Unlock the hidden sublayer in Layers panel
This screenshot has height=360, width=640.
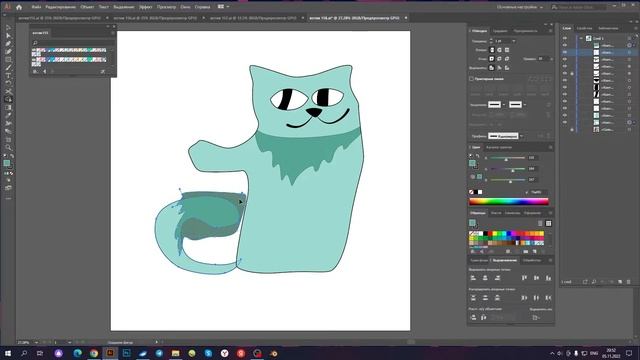click(572, 129)
